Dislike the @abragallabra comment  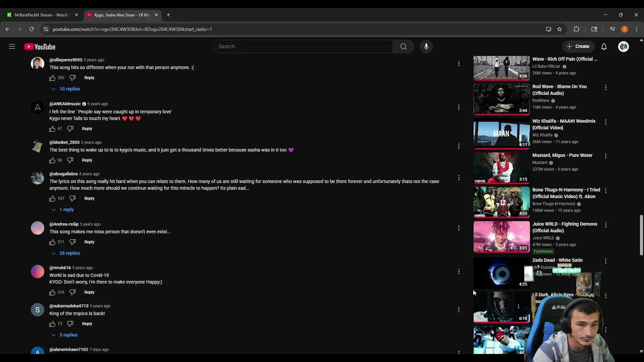click(x=72, y=199)
